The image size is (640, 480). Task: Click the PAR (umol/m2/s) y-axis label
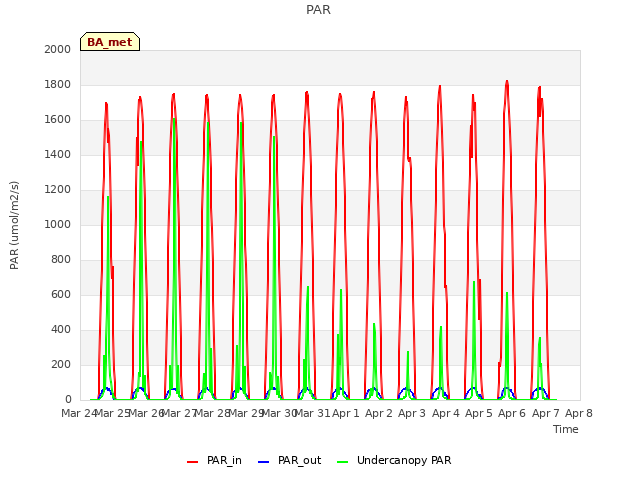pyautogui.click(x=14, y=225)
